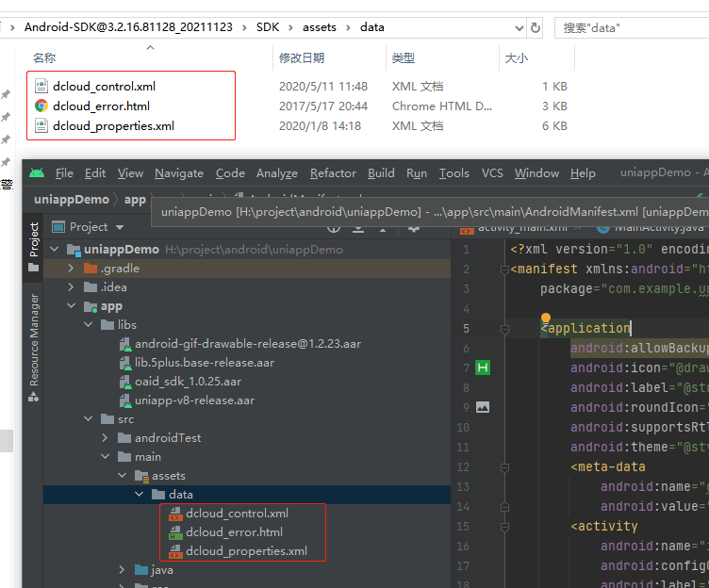This screenshot has width=709, height=588.
Task: Sort by the 类型 column header
Action: (x=403, y=57)
